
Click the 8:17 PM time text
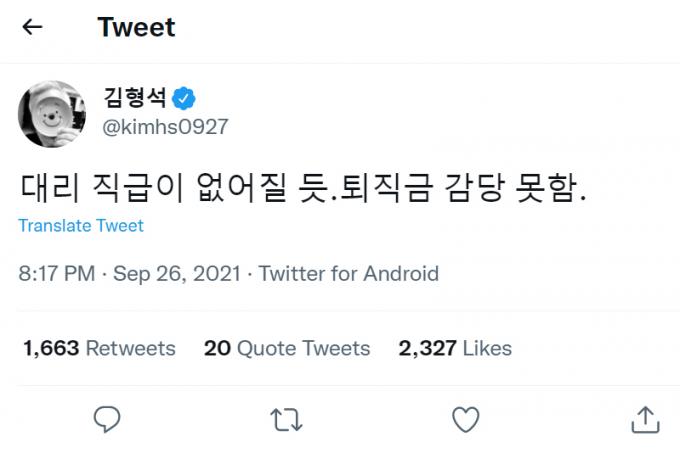point(56,273)
